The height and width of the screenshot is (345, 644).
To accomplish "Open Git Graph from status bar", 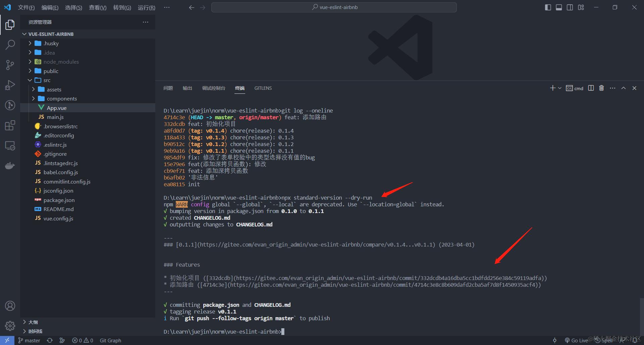I will point(110,340).
